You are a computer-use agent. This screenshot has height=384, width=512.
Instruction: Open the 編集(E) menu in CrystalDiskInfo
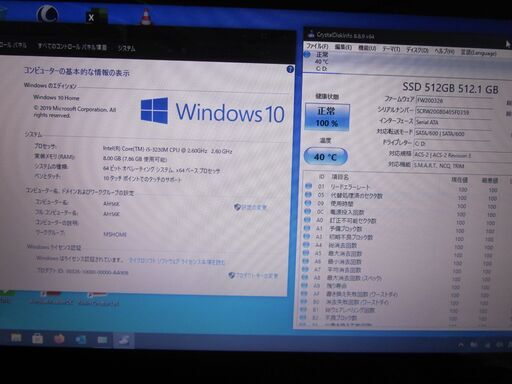pos(343,47)
